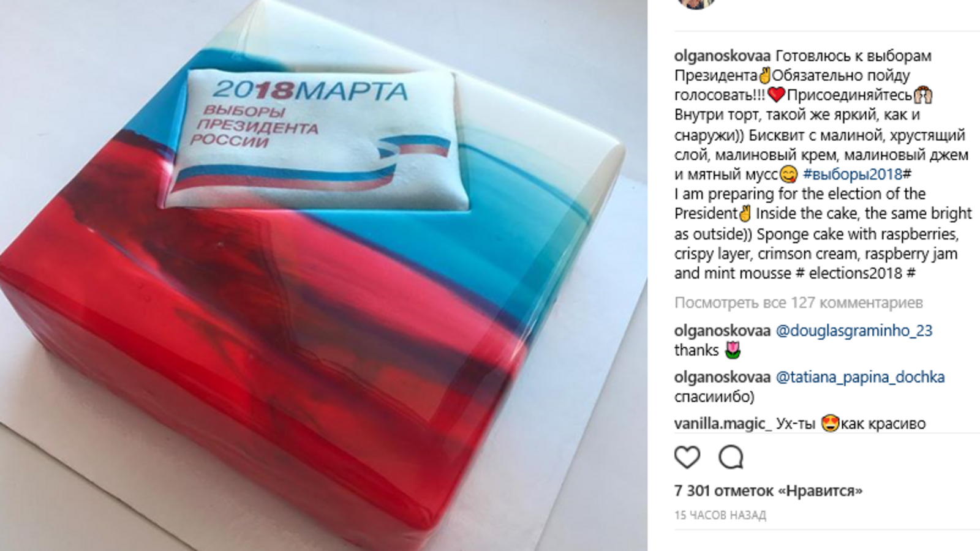Open the @douglasgraminho_23 mention
The width and height of the screenshot is (980, 551).
[x=854, y=331]
